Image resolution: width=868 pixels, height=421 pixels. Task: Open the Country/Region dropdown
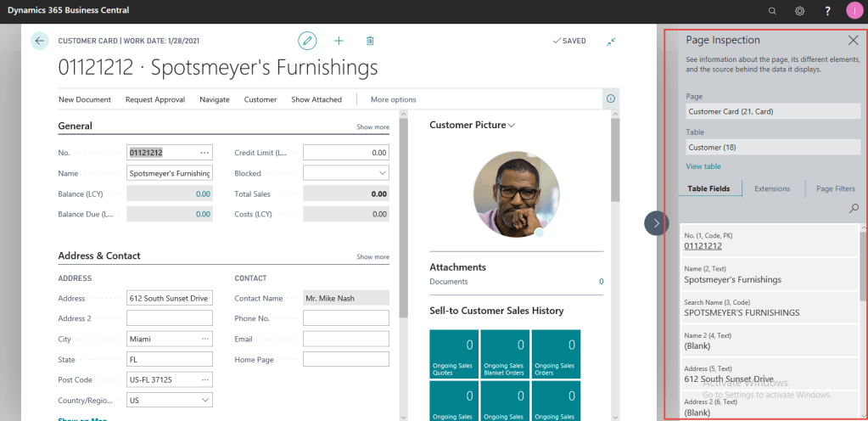coord(169,400)
